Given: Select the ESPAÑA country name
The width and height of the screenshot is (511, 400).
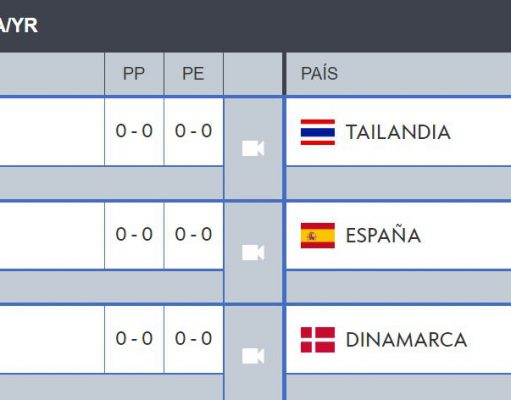Looking at the screenshot, I should 383,234.
